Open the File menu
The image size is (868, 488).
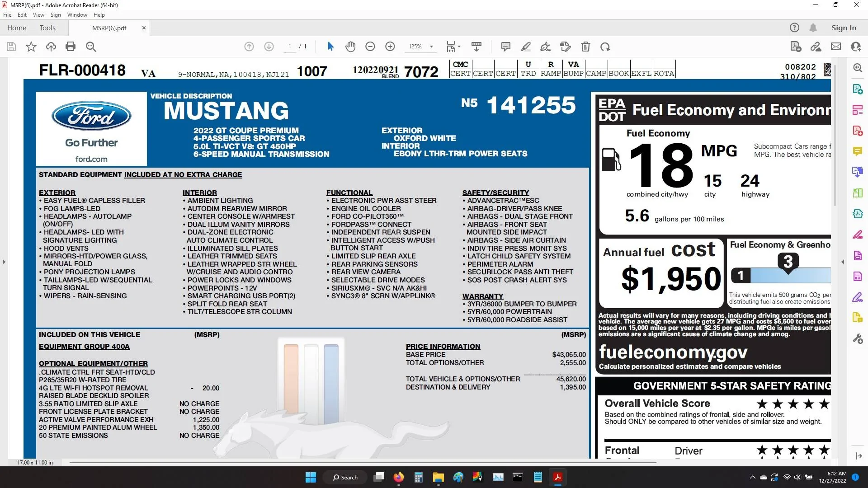[7, 15]
